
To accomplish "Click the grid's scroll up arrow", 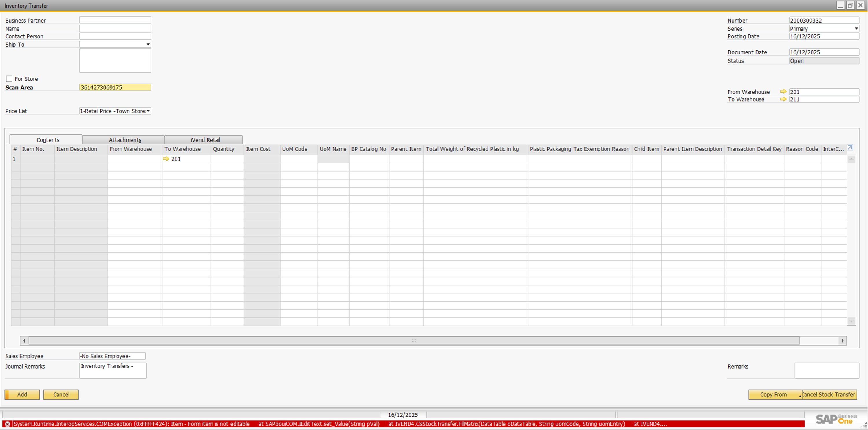I will pyautogui.click(x=851, y=159).
